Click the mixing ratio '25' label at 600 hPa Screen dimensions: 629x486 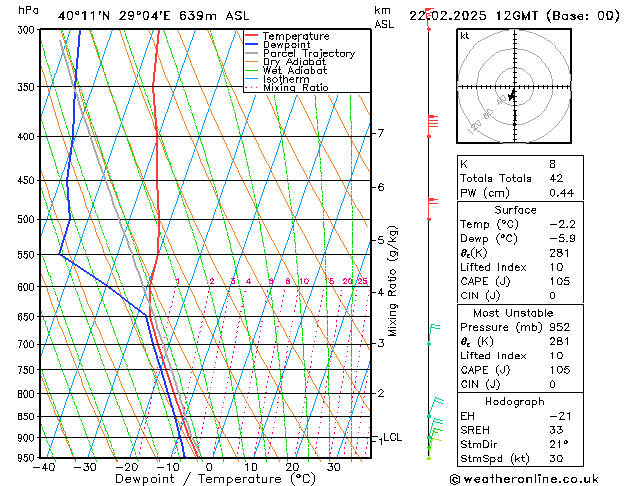point(363,281)
